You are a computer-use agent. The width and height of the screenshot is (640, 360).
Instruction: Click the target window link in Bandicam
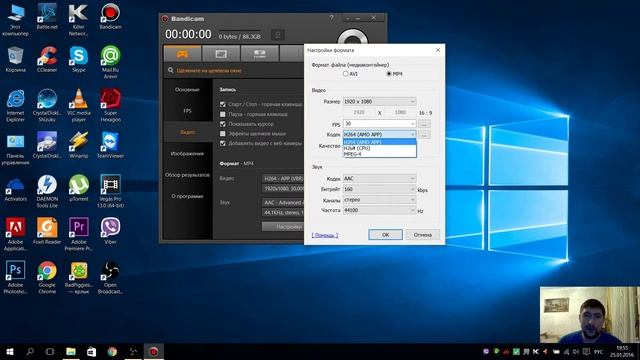point(209,71)
